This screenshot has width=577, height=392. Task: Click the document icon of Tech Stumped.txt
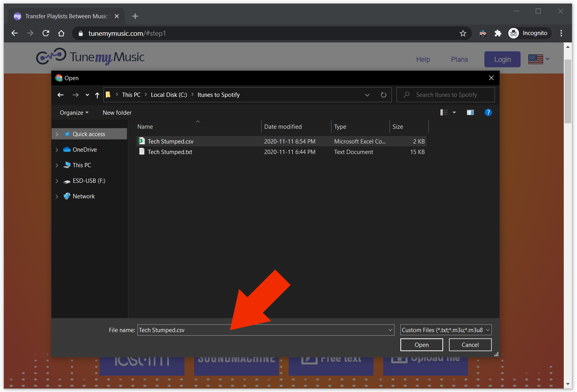(142, 152)
